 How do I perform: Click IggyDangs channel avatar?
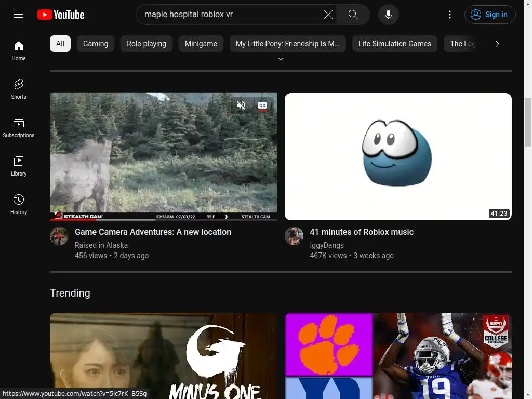tap(294, 236)
